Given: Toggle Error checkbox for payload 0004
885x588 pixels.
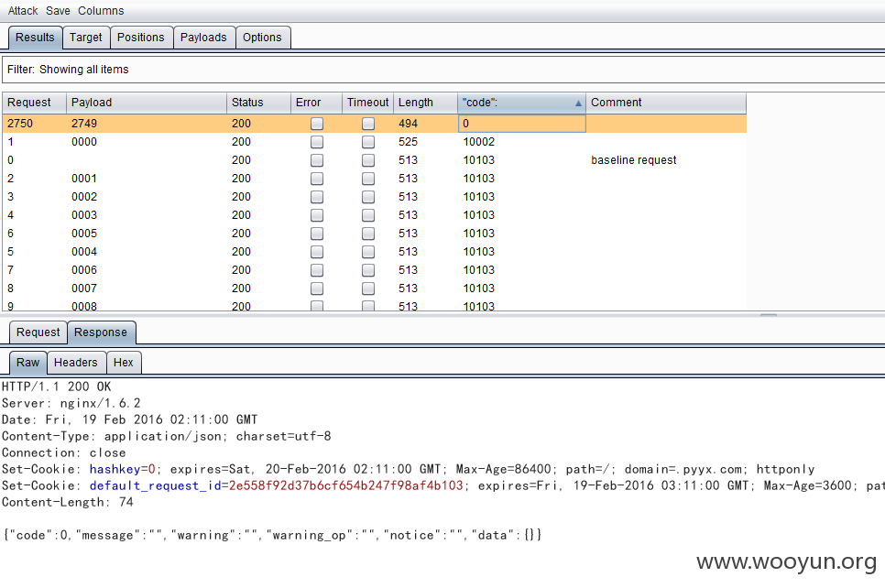Looking at the screenshot, I should tap(317, 252).
